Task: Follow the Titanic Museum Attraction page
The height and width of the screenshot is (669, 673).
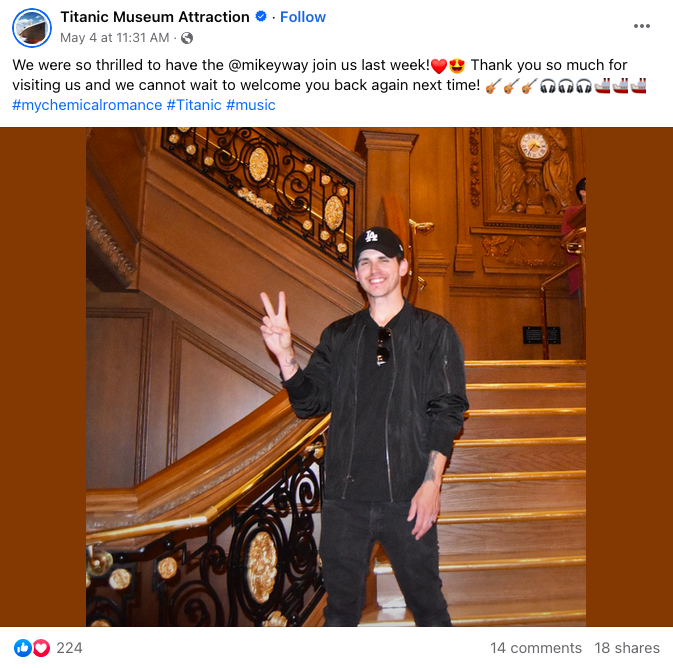Action: pyautogui.click(x=303, y=17)
